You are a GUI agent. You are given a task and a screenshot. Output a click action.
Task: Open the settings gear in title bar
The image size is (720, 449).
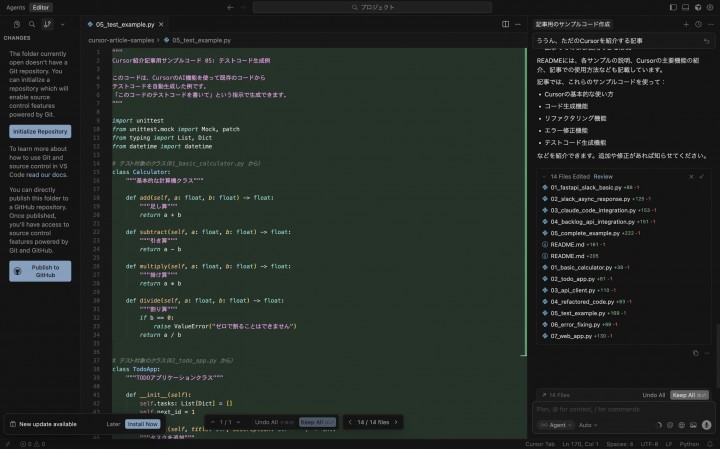pyautogui.click(x=709, y=7)
